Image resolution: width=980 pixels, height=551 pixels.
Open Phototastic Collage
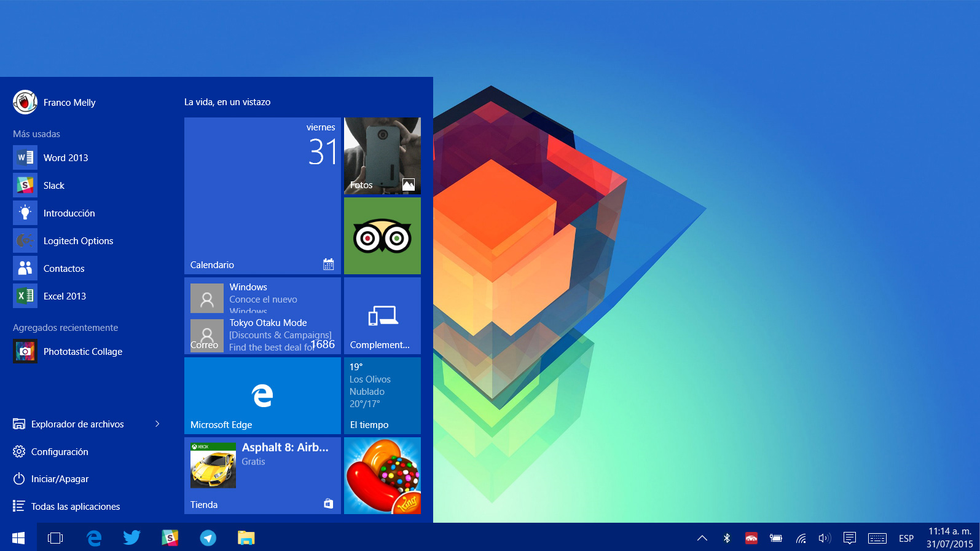click(x=86, y=351)
